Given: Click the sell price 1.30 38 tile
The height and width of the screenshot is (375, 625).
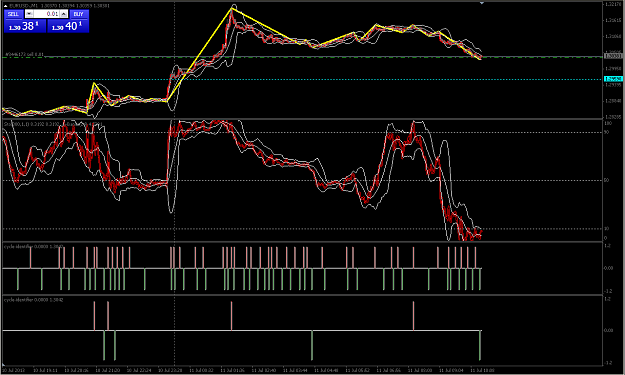Looking at the screenshot, I should tap(25, 26).
